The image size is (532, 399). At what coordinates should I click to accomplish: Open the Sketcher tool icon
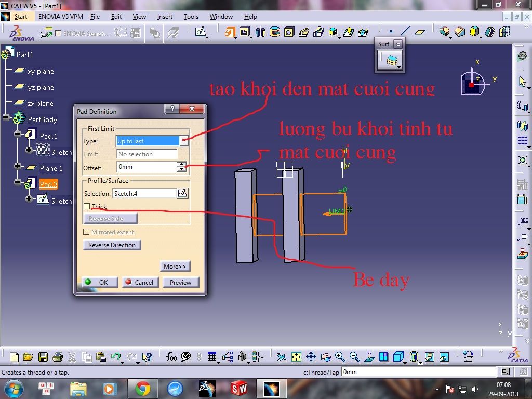(201, 32)
